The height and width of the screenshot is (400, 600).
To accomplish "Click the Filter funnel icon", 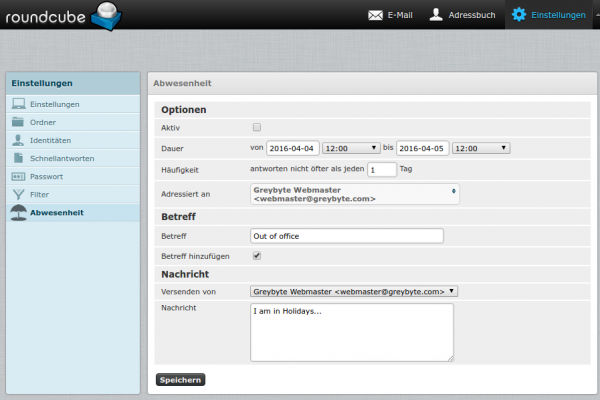I will (x=19, y=194).
